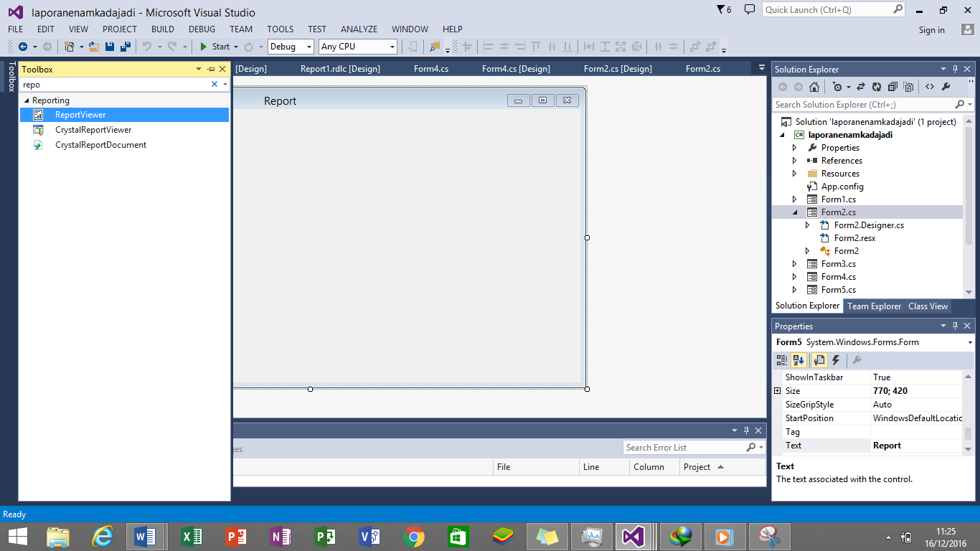
Task: Switch to the Form4.cs [Design] tab
Action: (516, 68)
